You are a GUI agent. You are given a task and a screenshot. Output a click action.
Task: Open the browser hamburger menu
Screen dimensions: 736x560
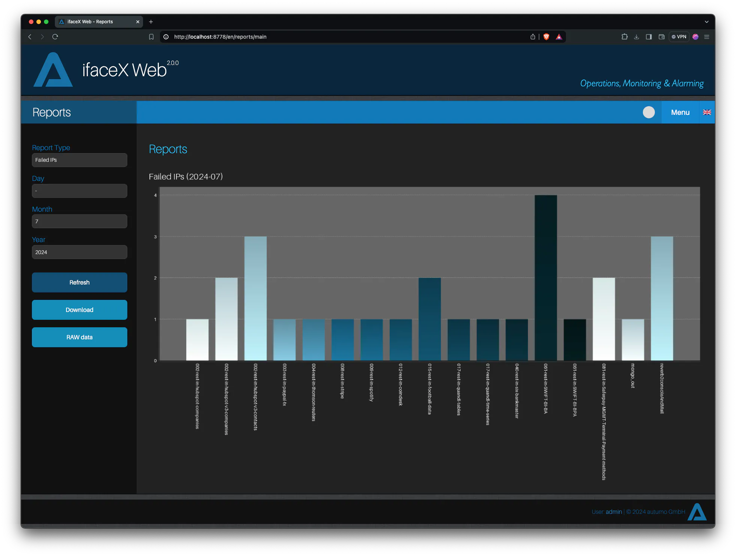coord(706,37)
